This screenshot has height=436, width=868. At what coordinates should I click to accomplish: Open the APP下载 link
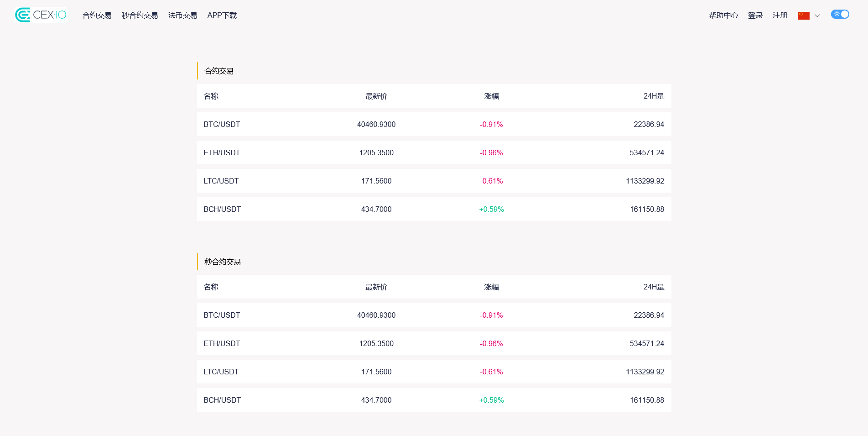point(222,16)
